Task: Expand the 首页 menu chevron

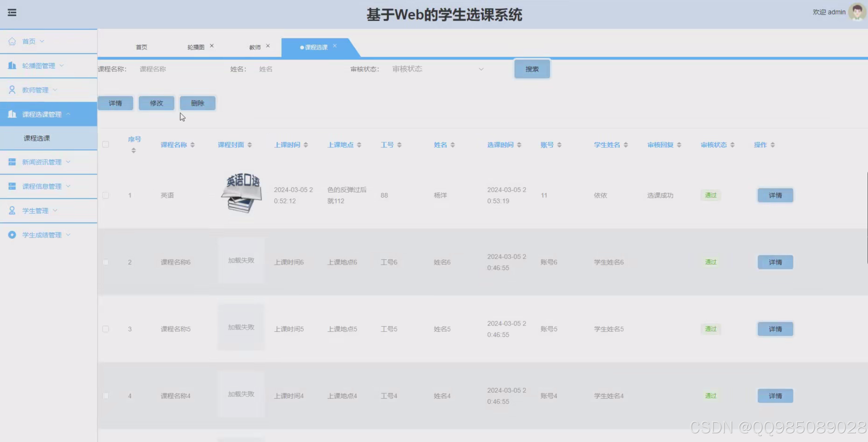Action: pyautogui.click(x=42, y=41)
